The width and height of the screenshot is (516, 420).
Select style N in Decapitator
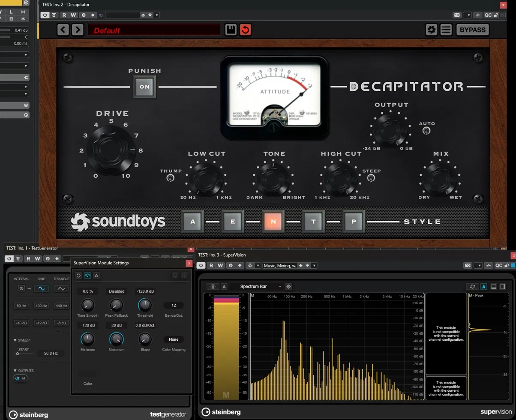point(273,222)
